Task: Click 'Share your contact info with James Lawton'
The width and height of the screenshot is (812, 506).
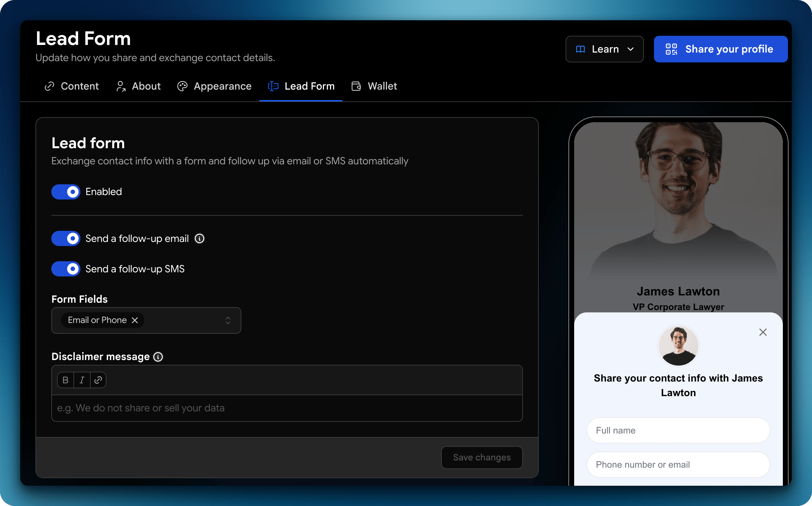Action: 678,385
